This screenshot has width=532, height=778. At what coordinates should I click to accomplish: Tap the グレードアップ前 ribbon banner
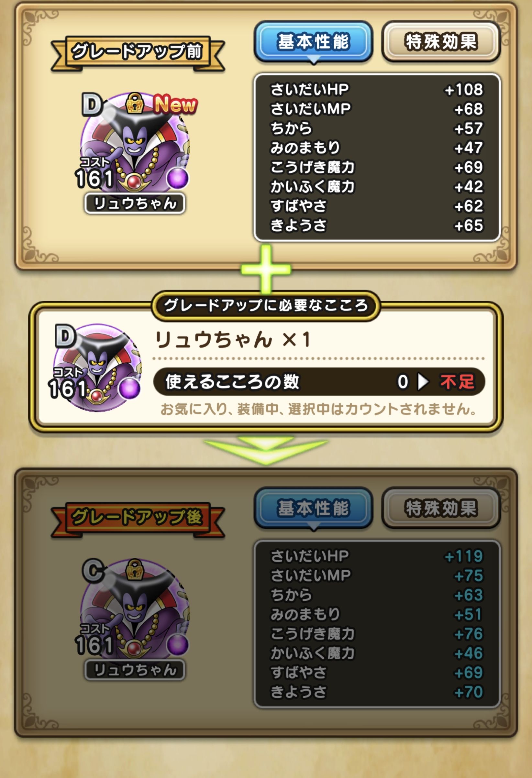(x=137, y=52)
